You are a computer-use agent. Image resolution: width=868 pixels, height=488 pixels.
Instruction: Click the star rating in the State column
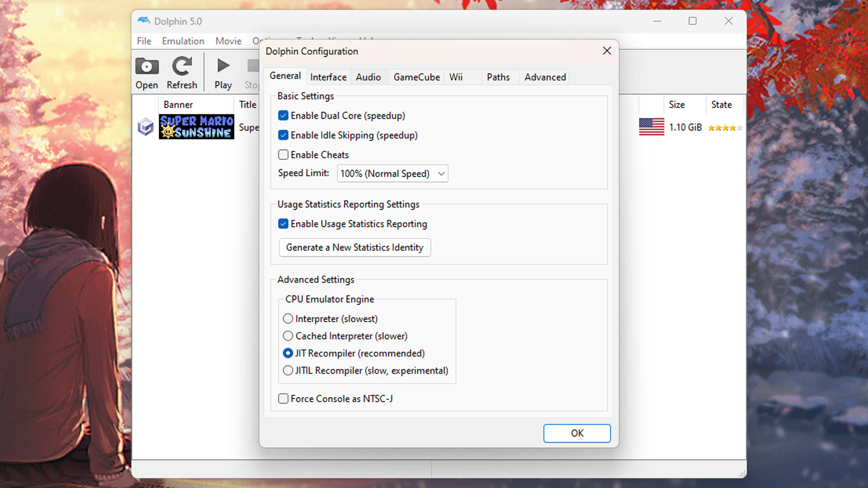(x=725, y=128)
